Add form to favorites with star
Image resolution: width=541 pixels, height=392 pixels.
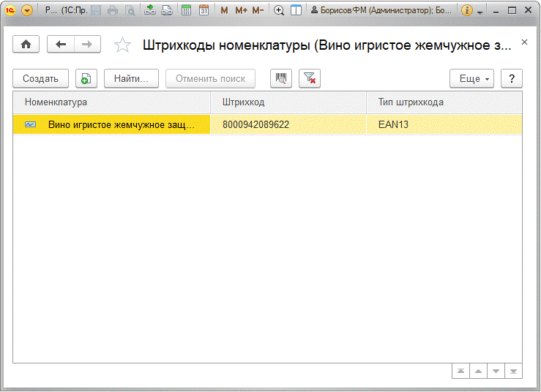click(x=122, y=45)
